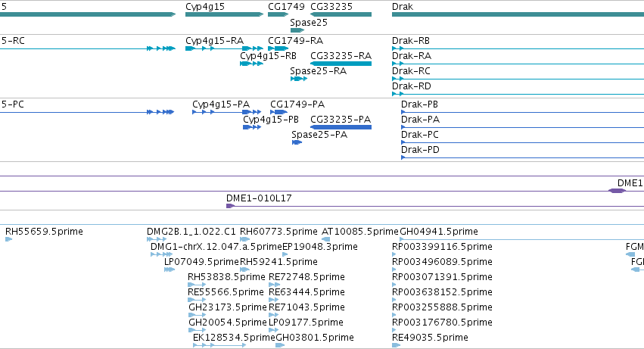Viewport: 644px width, 349px height.
Task: Click the AT10085.5prime EST label
Action: 359,232
